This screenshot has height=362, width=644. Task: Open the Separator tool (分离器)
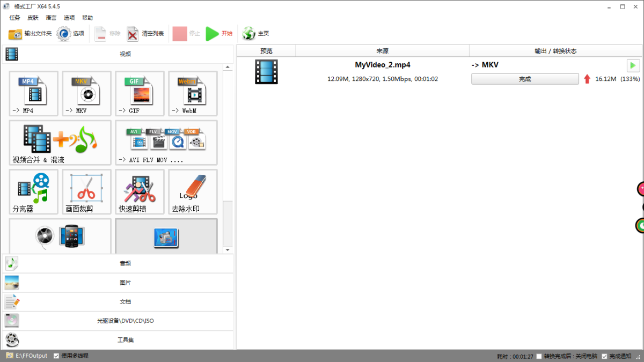[x=33, y=191]
